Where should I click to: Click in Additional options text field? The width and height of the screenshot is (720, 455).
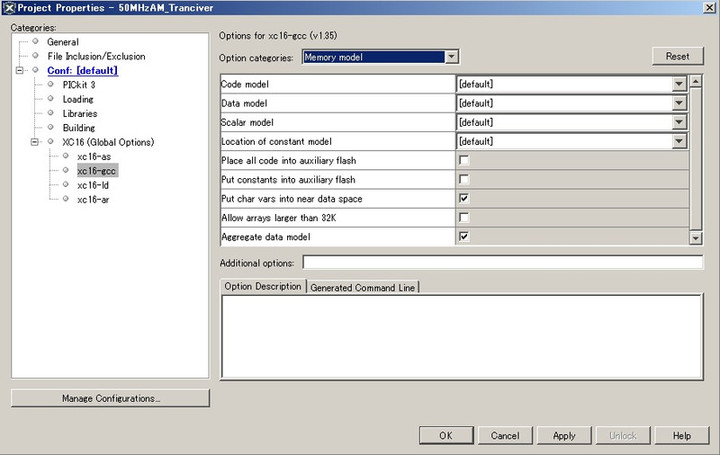pyautogui.click(x=502, y=263)
